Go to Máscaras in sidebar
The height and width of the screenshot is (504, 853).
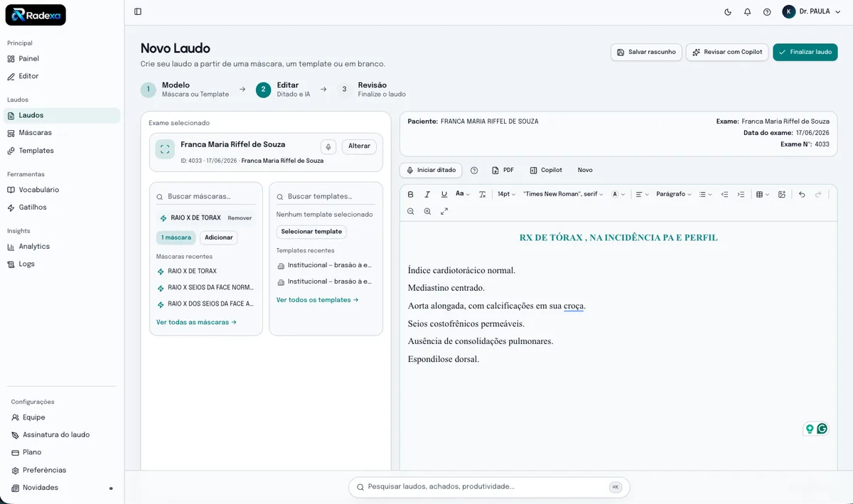60,133
